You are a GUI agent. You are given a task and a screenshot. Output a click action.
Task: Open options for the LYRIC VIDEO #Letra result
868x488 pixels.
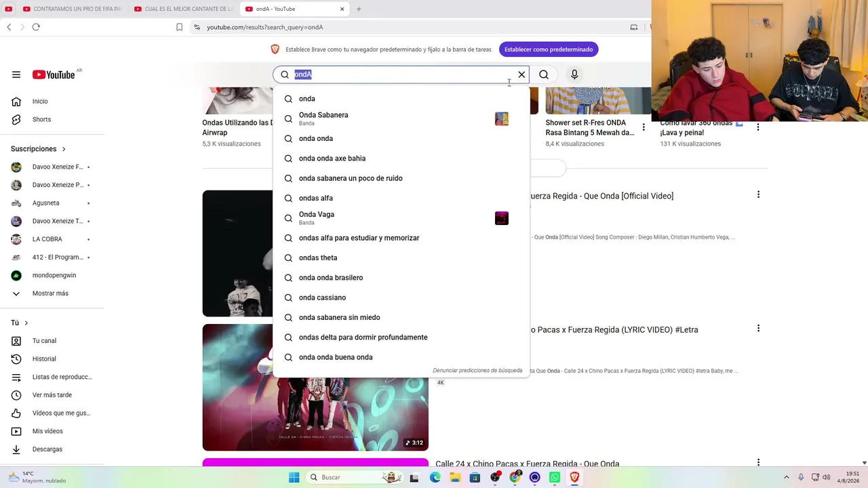[x=758, y=328]
